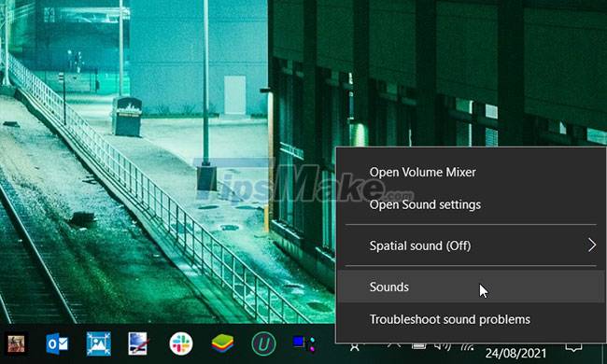This screenshot has height=364, width=607.
Task: Open the IObit Uninstaller taskbar icon
Action: [263, 343]
